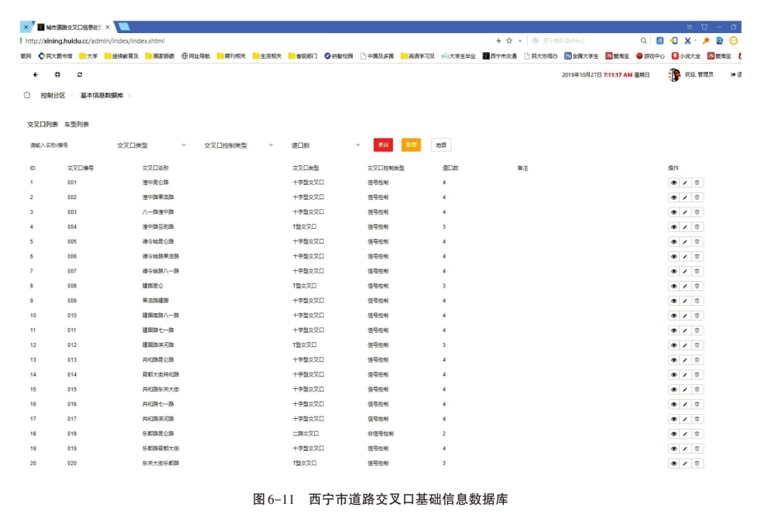View intersection 018 with the eye icon
This screenshot has width=760, height=532.
pyautogui.click(x=674, y=434)
